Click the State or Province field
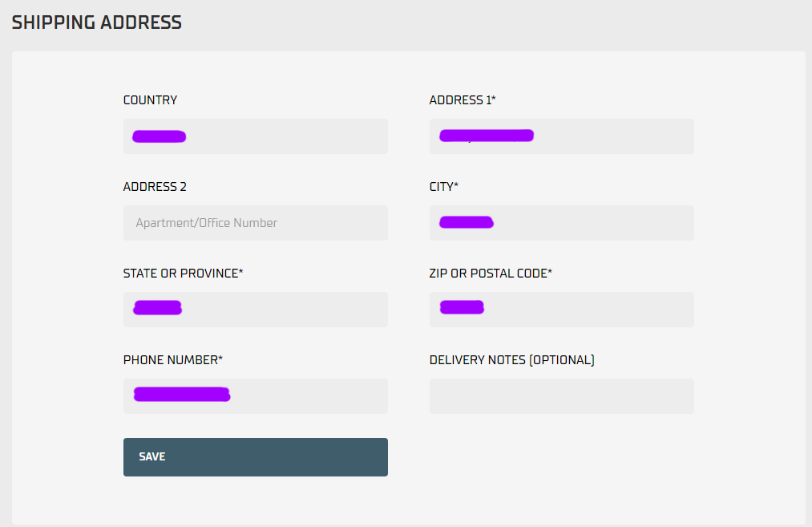The image size is (812, 527). 255,310
